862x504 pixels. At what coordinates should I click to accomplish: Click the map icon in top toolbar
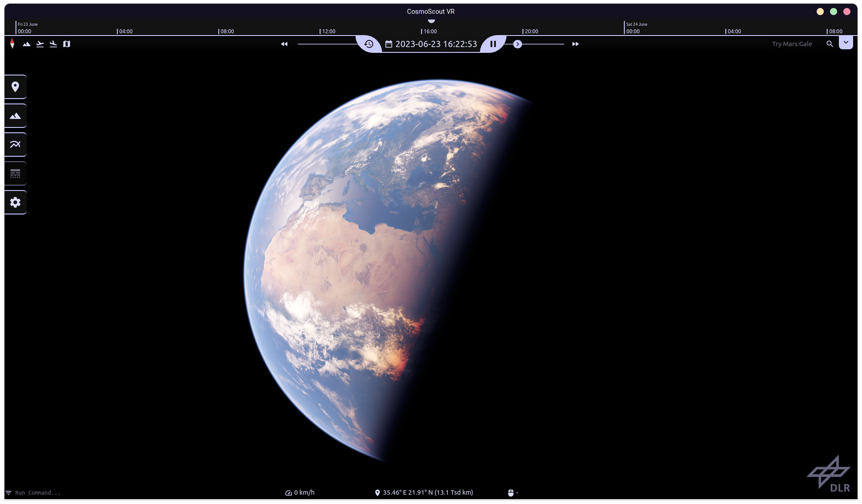(x=67, y=44)
